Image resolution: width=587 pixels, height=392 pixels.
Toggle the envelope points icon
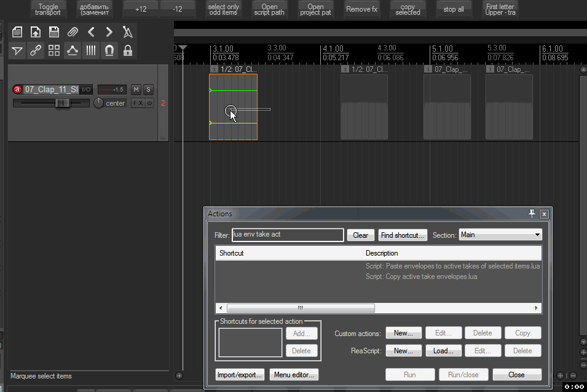click(x=73, y=51)
